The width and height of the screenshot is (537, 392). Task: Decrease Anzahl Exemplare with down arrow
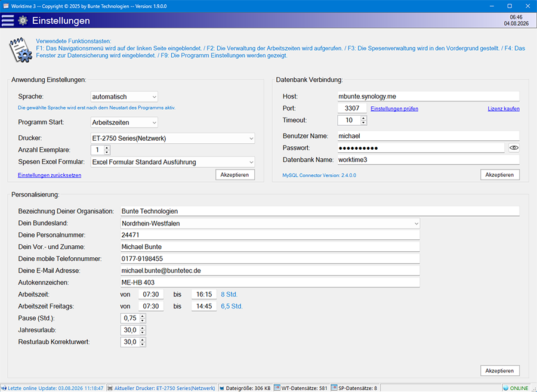107,152
